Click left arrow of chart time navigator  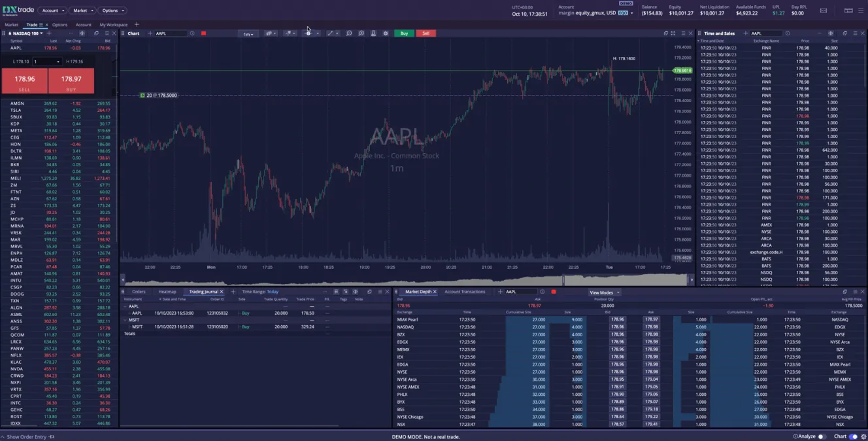point(123,280)
